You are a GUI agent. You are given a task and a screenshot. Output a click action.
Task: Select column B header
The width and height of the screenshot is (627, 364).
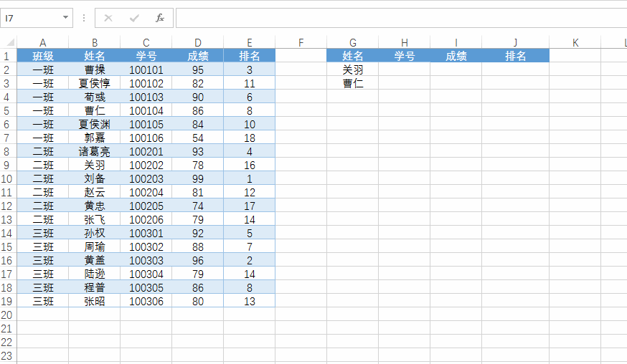point(95,42)
